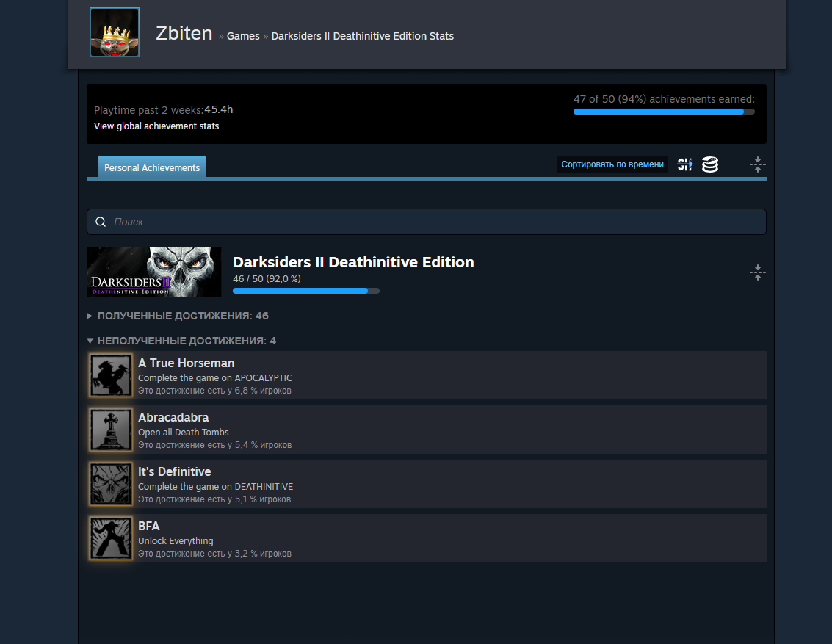Click collapse icon beside the sort toolbar

coord(758,164)
